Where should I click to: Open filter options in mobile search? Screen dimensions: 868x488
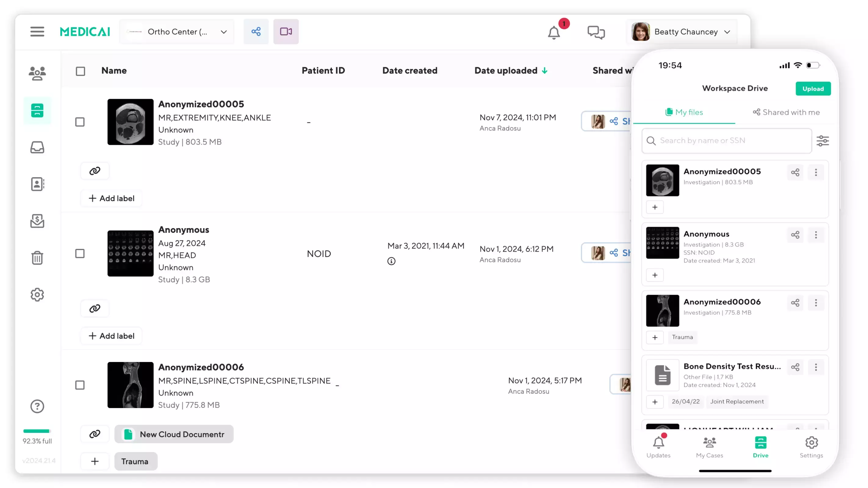[x=823, y=141]
